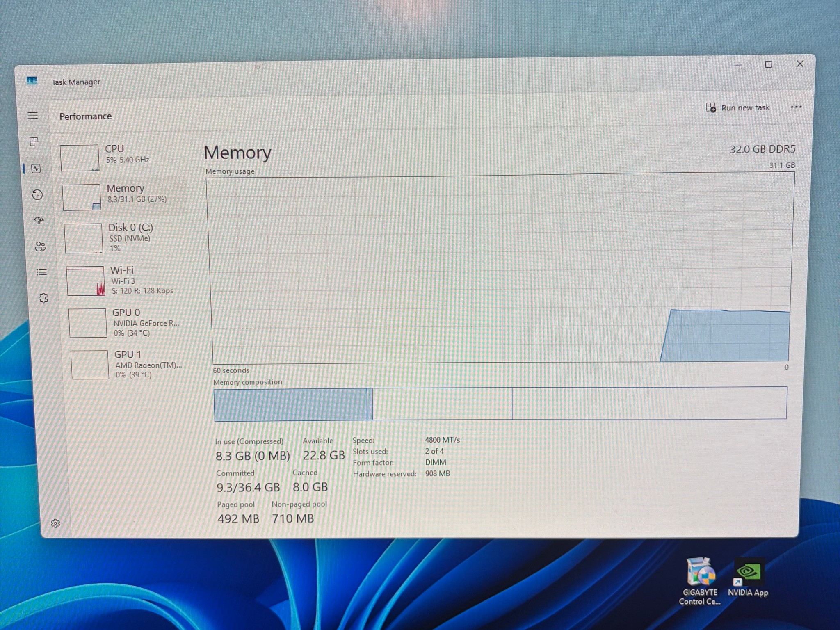Image resolution: width=840 pixels, height=630 pixels.
Task: Click the Run new task button
Action: click(737, 107)
